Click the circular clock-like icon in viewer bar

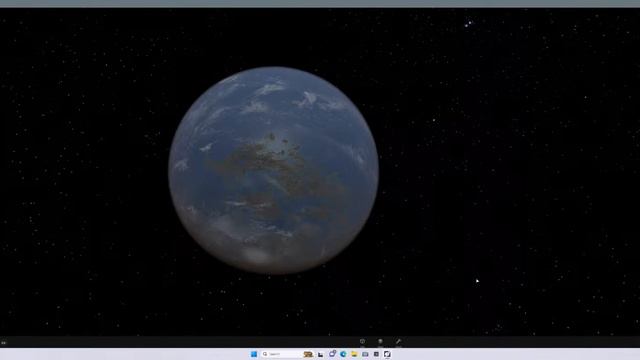(x=362, y=342)
